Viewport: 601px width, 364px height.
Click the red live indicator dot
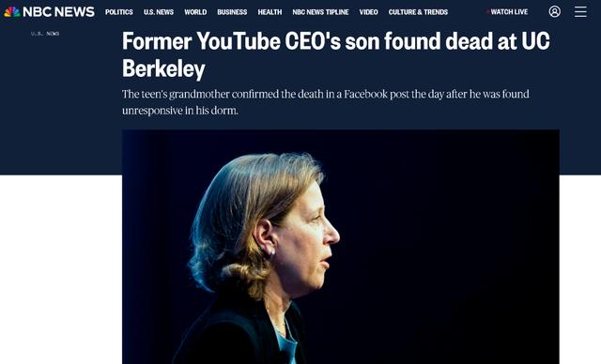(x=487, y=12)
